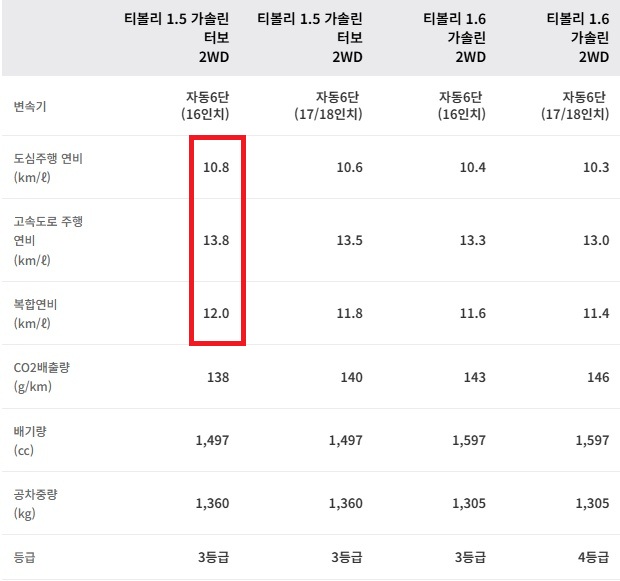This screenshot has width=620, height=581.
Task: Click the 4등급 grade cell
Action: click(x=593, y=557)
